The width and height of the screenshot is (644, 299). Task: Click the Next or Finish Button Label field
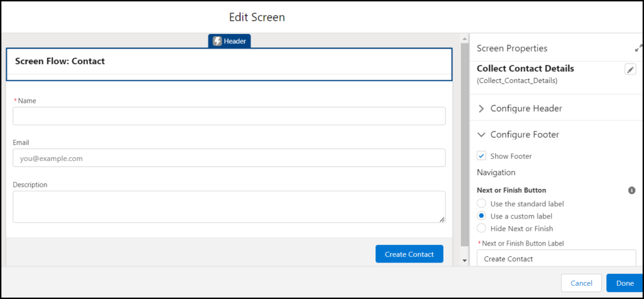coord(557,258)
